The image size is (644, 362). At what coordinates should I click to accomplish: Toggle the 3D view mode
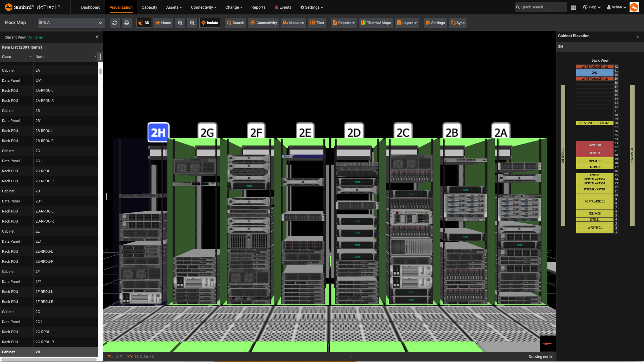point(144,23)
